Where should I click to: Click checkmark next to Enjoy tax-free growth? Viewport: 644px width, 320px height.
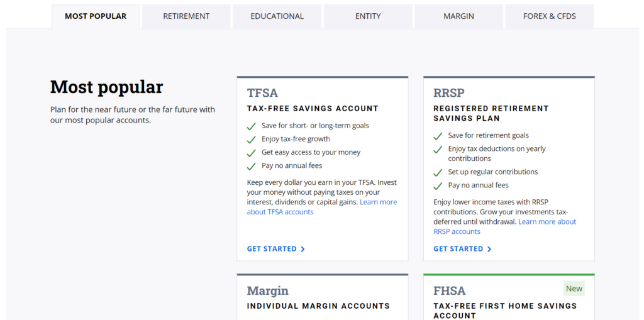tap(252, 140)
